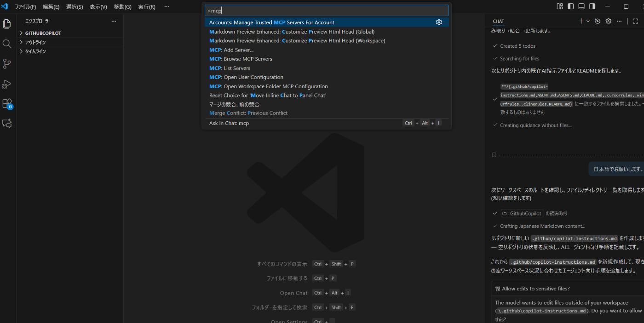644x323 pixels.
Task: Maximize the chat panel
Action: (635, 21)
